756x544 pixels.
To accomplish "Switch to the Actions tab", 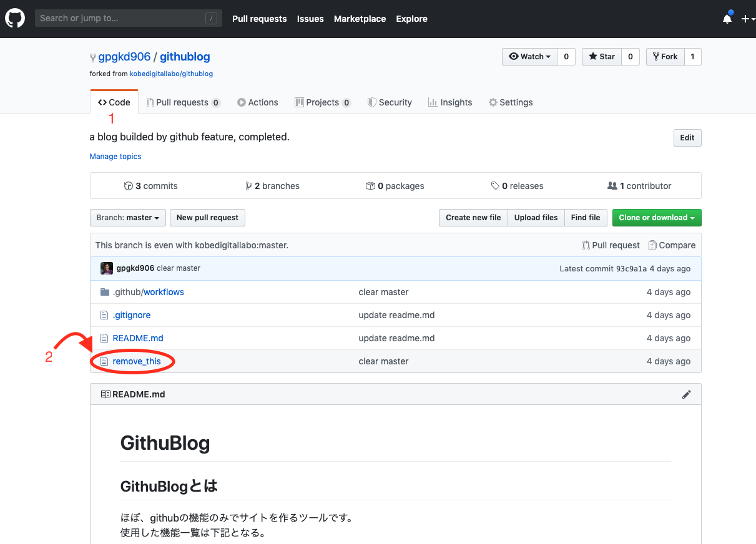I will 258,102.
